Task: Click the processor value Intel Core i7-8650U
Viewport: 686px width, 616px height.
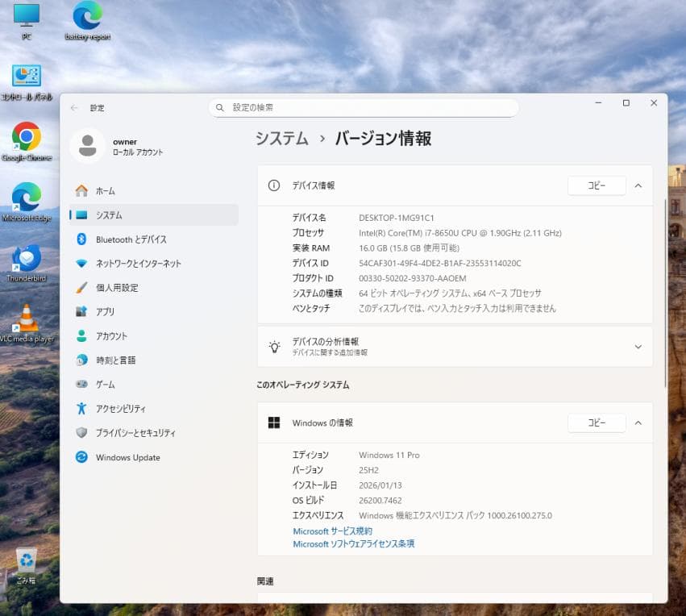Action: pos(460,233)
